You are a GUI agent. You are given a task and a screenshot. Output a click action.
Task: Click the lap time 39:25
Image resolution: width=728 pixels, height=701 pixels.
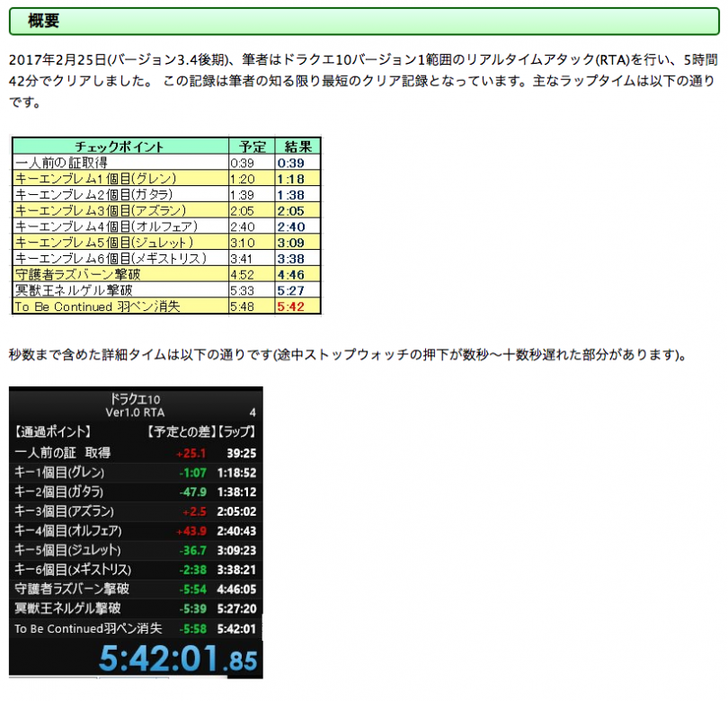(x=241, y=453)
